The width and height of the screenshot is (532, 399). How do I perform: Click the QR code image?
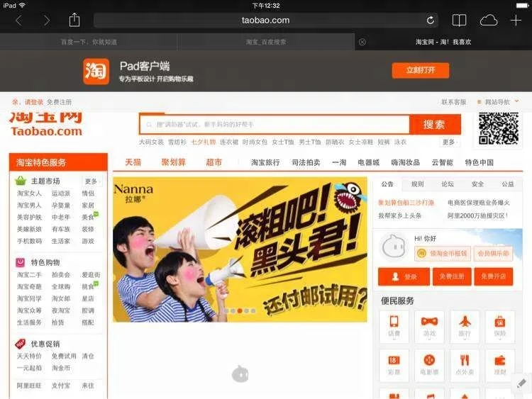tap(499, 129)
